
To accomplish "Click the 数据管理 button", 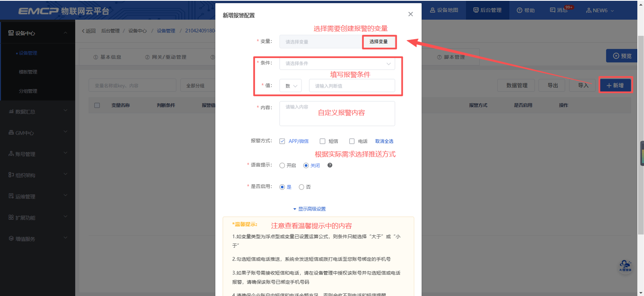I will 517,85.
